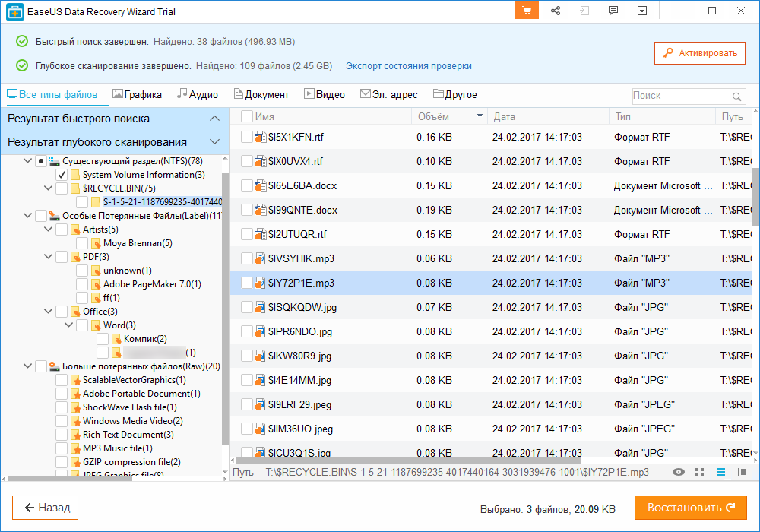Switch to thumbnail grid view
This screenshot has width=760, height=532.
point(699,472)
